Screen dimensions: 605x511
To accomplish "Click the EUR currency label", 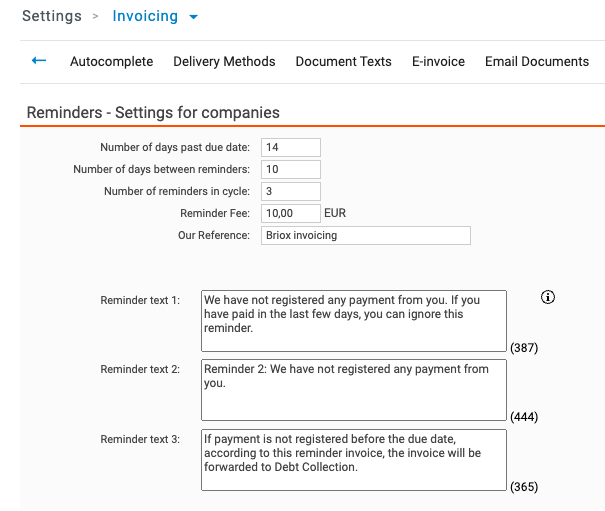I will pyautogui.click(x=335, y=214).
